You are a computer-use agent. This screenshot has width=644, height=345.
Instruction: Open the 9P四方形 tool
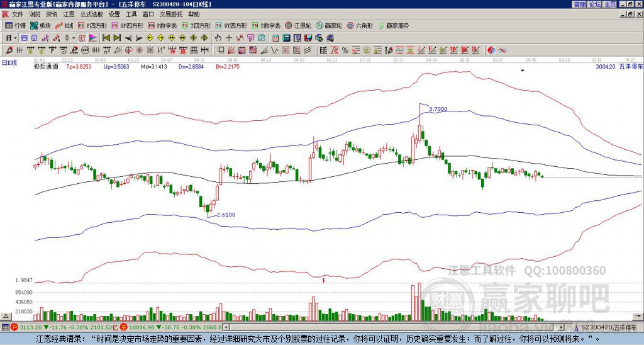(128, 25)
